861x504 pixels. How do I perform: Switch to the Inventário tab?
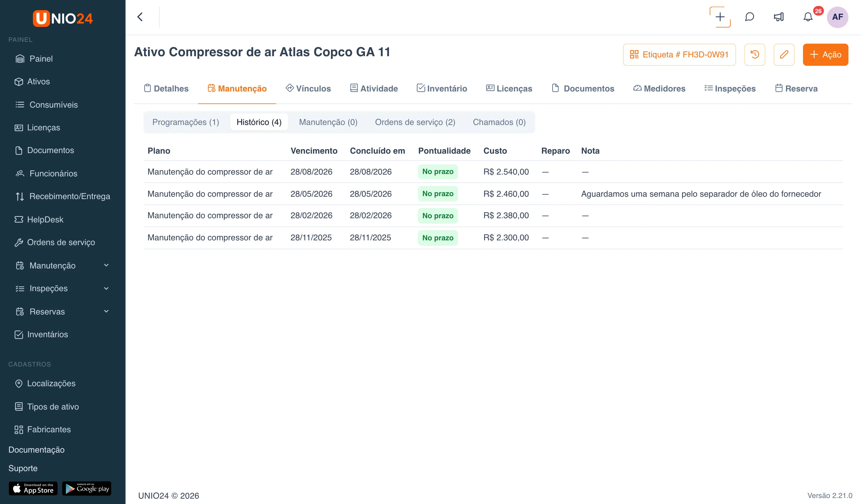442,88
